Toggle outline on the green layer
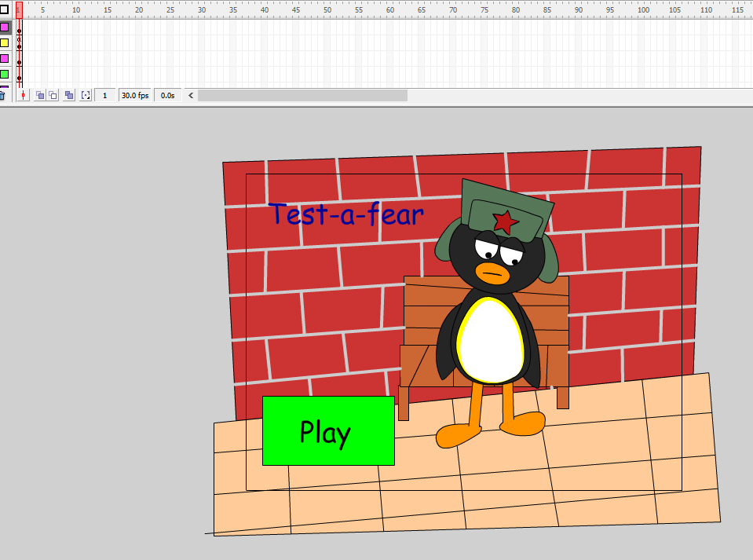Image resolution: width=753 pixels, height=560 pixels. (5, 74)
